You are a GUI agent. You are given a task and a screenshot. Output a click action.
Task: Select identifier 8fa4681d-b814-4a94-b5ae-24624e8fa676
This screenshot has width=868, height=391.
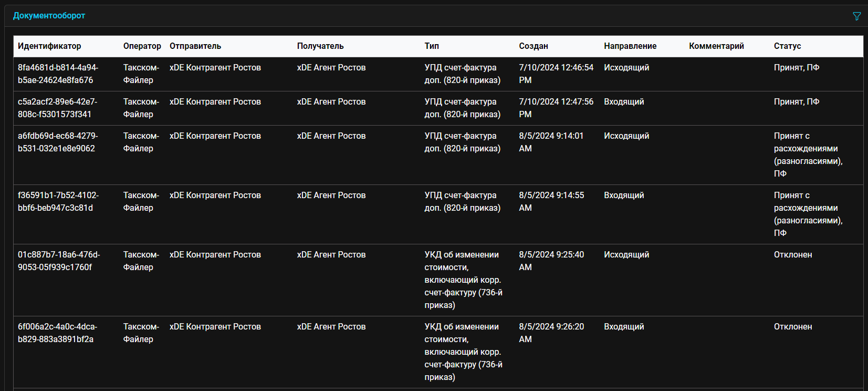[x=58, y=74]
